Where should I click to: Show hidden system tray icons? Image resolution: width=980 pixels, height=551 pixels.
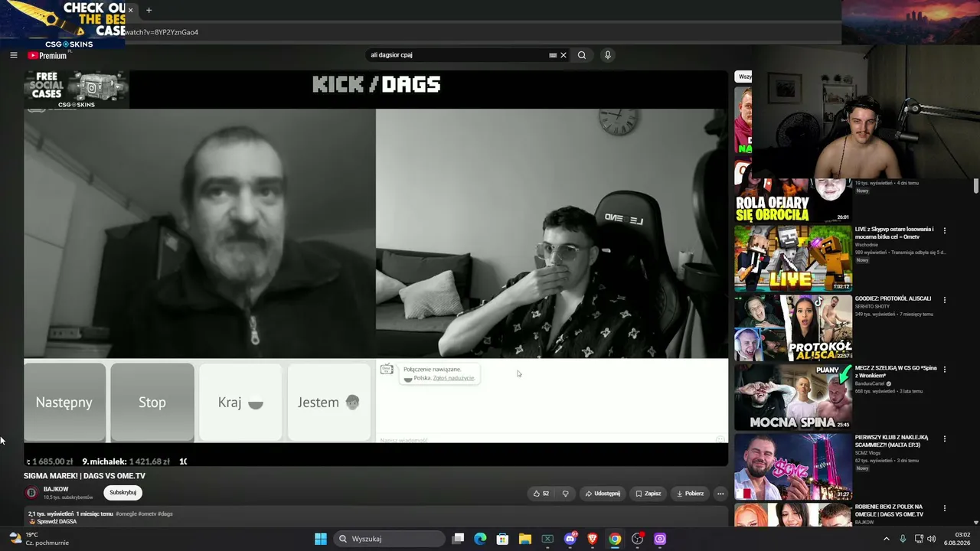887,539
